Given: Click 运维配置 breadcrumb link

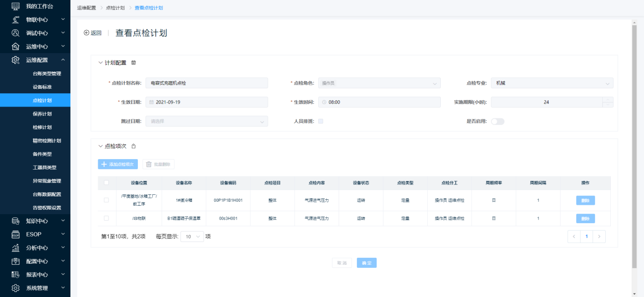Looking at the screenshot, I should 86,8.
